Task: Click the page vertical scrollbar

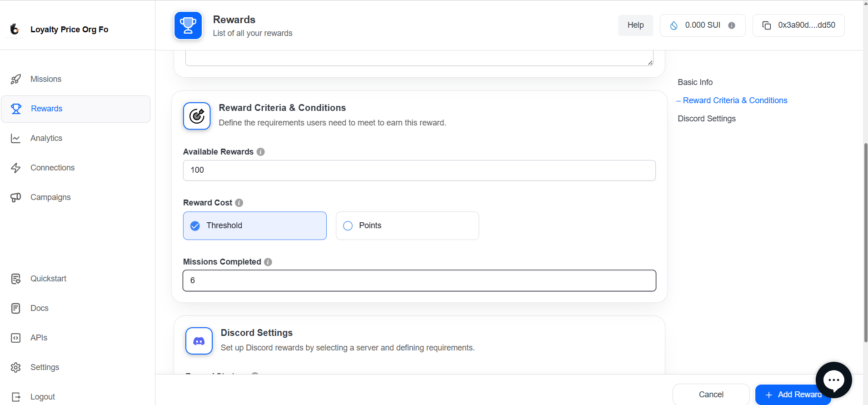Action: (x=866, y=243)
